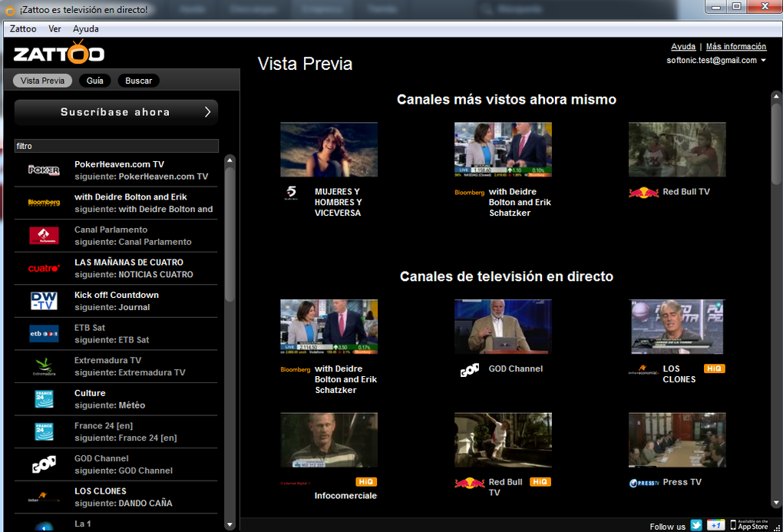Select 'Extremadura TV' row title in the list

(x=108, y=360)
